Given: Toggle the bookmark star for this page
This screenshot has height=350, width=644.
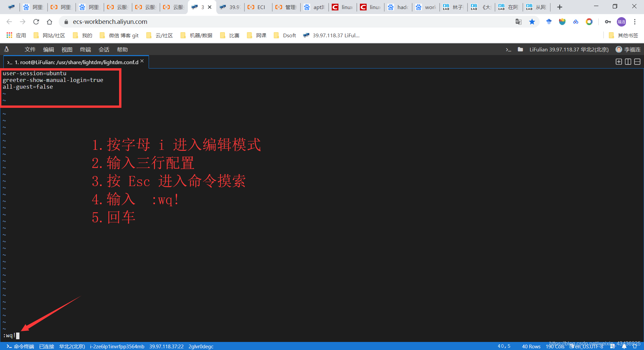Looking at the screenshot, I should [x=532, y=21].
